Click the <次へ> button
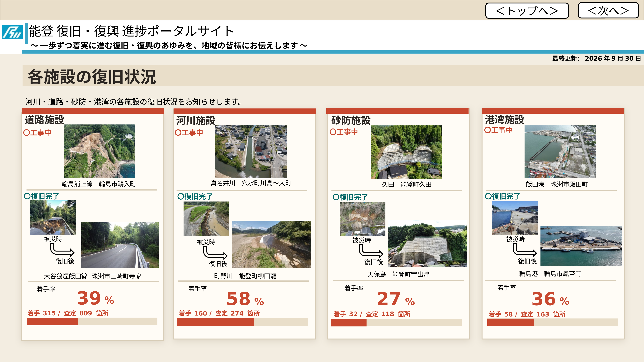 coord(608,10)
